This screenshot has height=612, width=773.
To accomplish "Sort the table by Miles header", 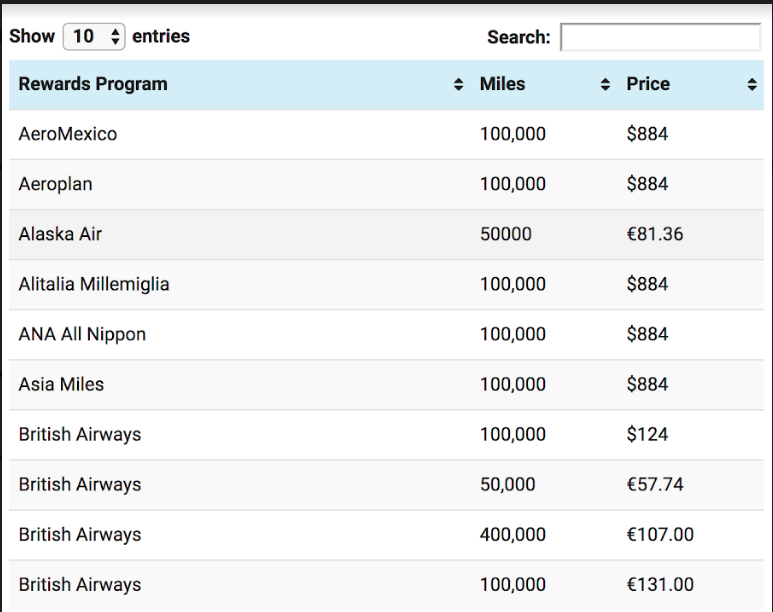I will [544, 84].
